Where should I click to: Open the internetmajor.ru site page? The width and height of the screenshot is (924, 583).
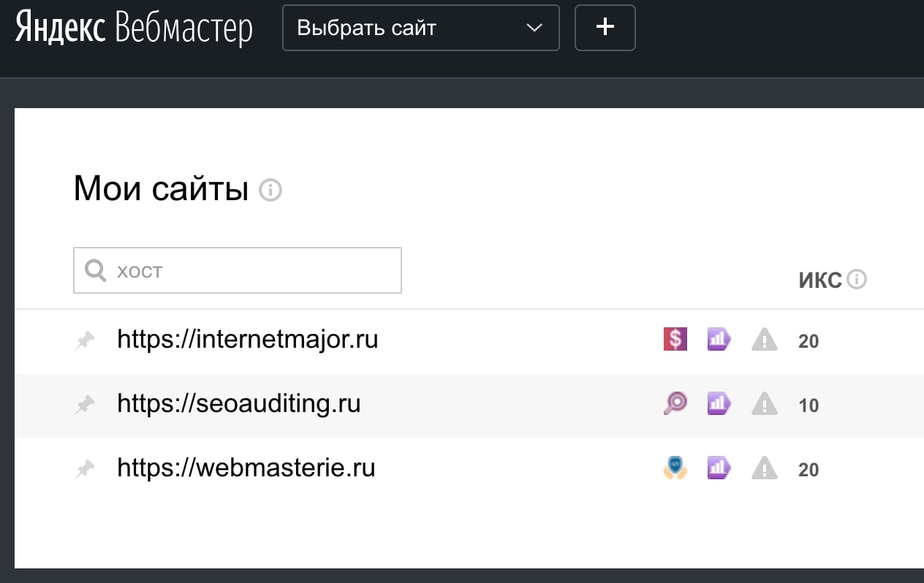coord(248,339)
